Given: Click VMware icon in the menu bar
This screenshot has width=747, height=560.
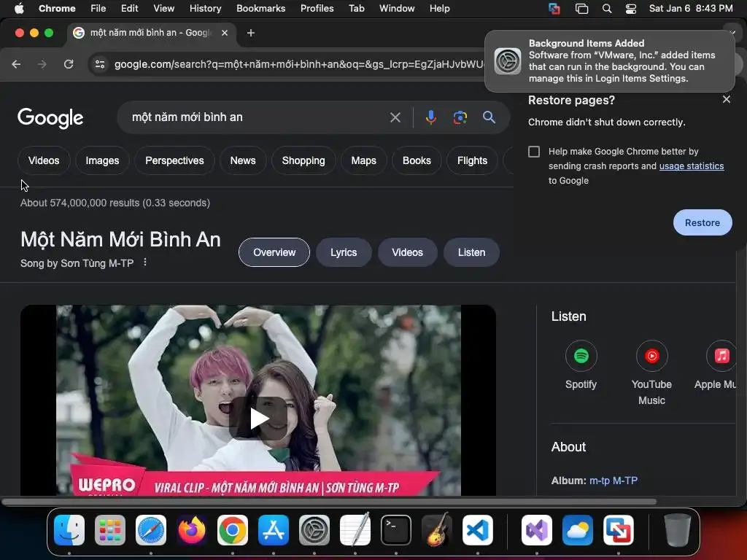Looking at the screenshot, I should tap(554, 9).
